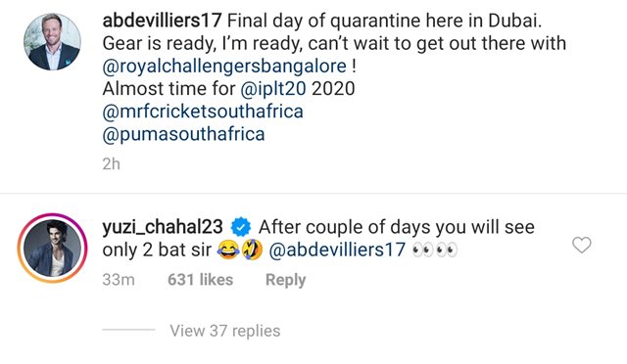Visit the @pumasouthafrica tagged profile

183,134
